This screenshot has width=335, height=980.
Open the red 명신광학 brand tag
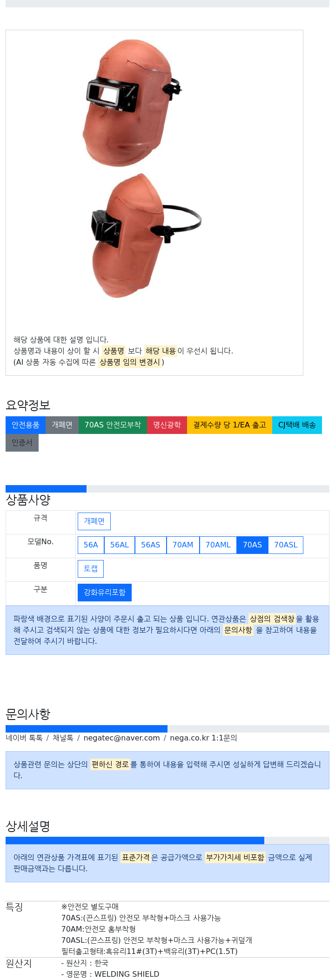(167, 425)
